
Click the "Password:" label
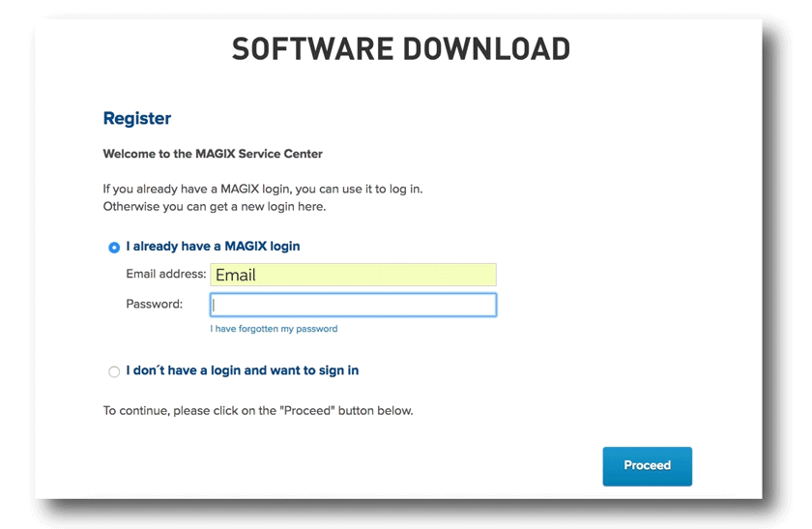pyautogui.click(x=155, y=304)
